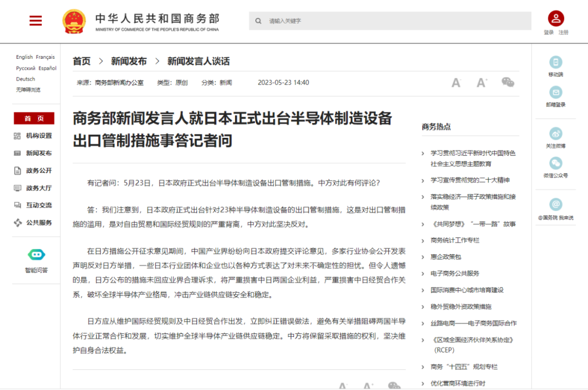Open the 政务公开 sidebar menu

(39, 170)
